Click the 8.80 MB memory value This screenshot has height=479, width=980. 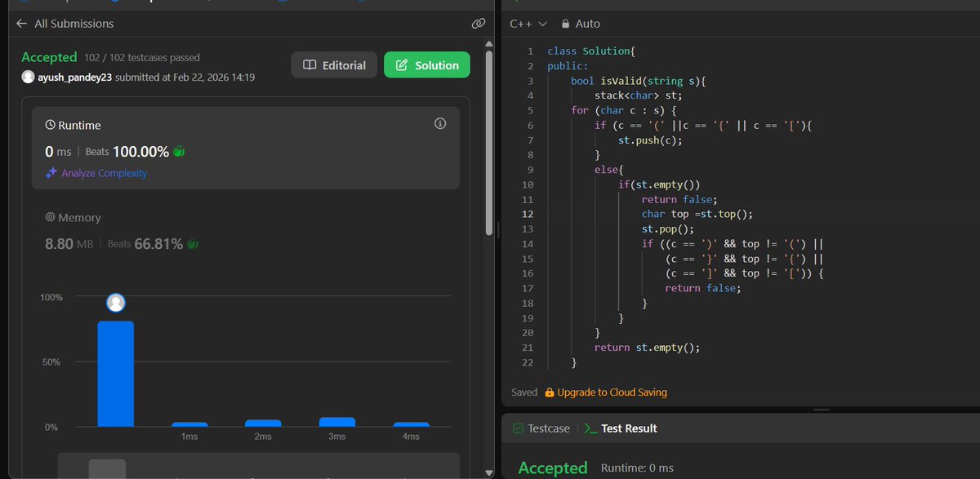(71, 243)
